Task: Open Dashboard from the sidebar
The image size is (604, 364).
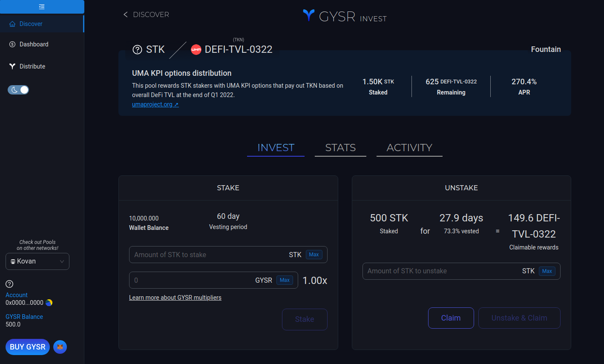Action: [42, 44]
